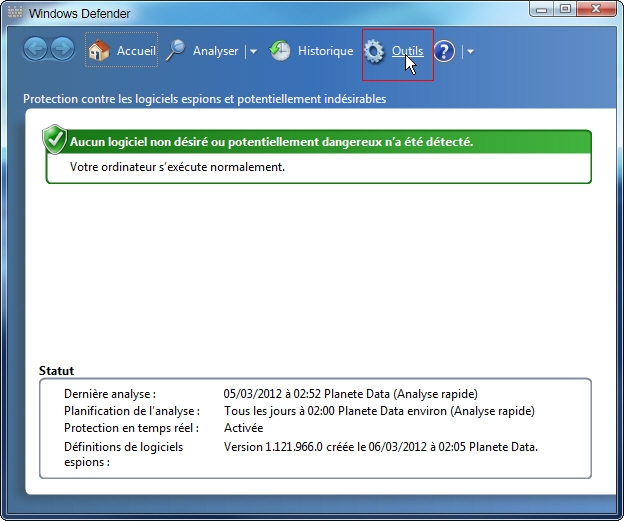Click the Outils gear icon

[374, 51]
